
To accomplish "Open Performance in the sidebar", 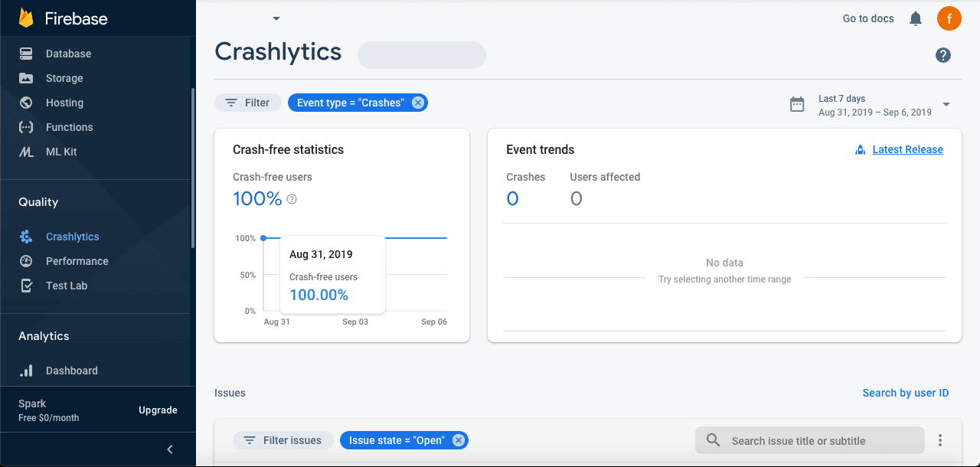I will click(x=77, y=261).
